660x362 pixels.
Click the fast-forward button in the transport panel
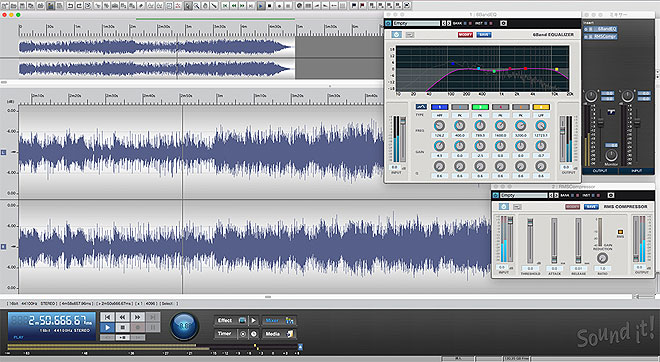pyautogui.click(x=138, y=317)
